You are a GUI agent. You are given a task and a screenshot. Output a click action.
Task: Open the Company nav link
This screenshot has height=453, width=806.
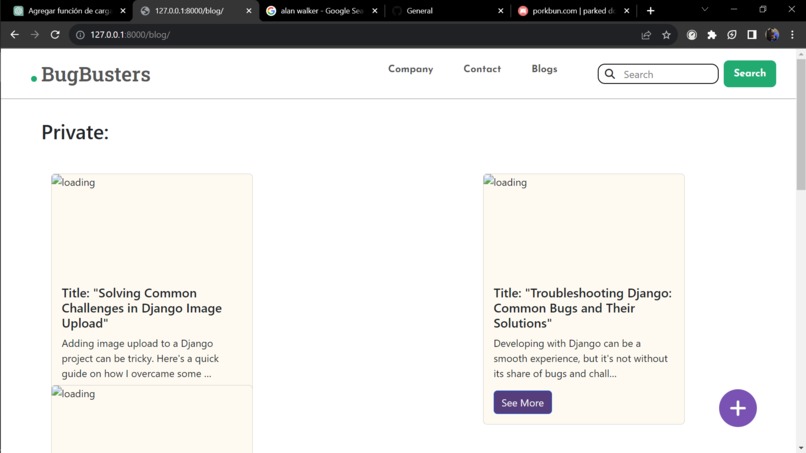410,69
